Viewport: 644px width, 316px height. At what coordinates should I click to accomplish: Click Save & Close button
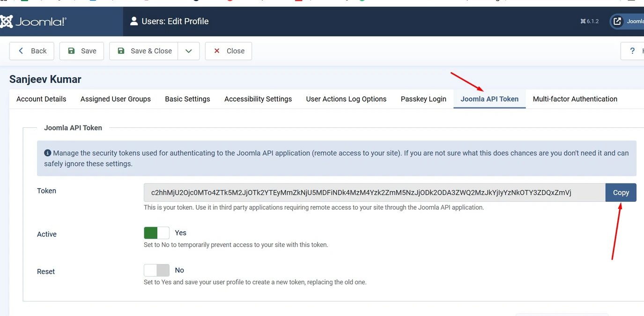(x=143, y=51)
